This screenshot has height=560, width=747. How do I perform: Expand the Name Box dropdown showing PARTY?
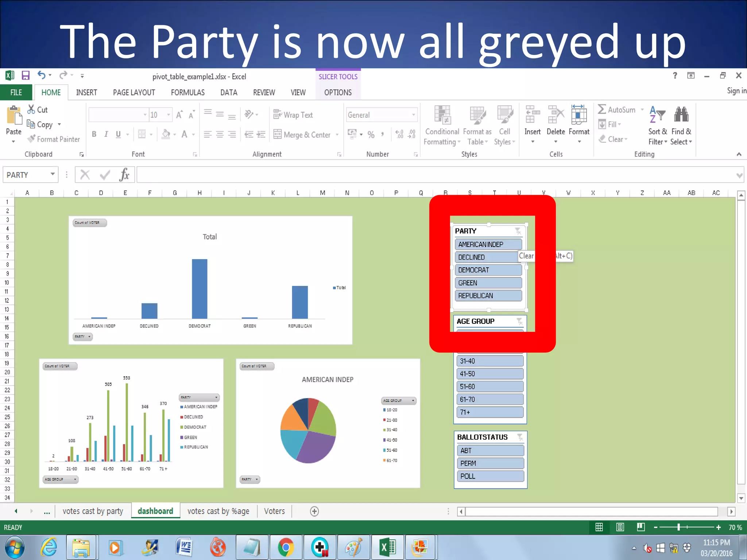pyautogui.click(x=53, y=174)
